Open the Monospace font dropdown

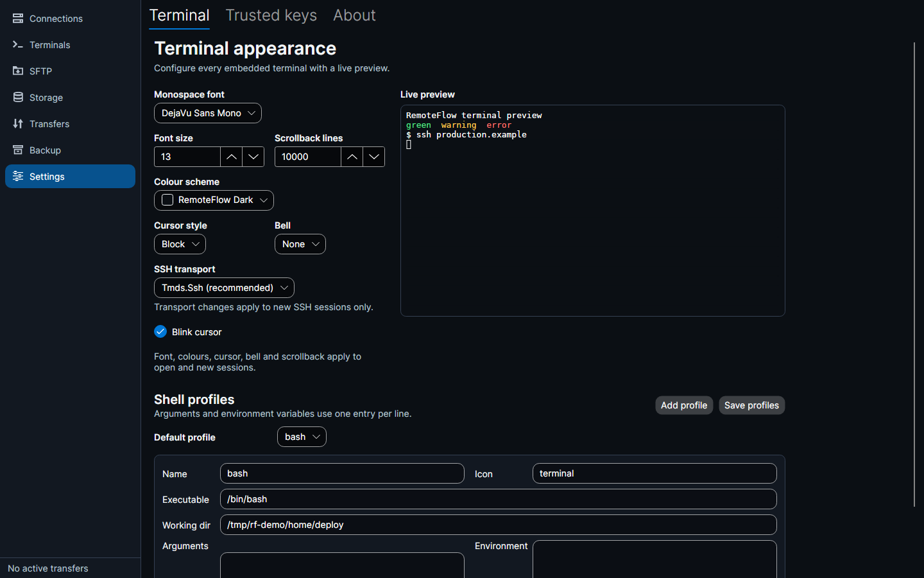click(x=208, y=113)
